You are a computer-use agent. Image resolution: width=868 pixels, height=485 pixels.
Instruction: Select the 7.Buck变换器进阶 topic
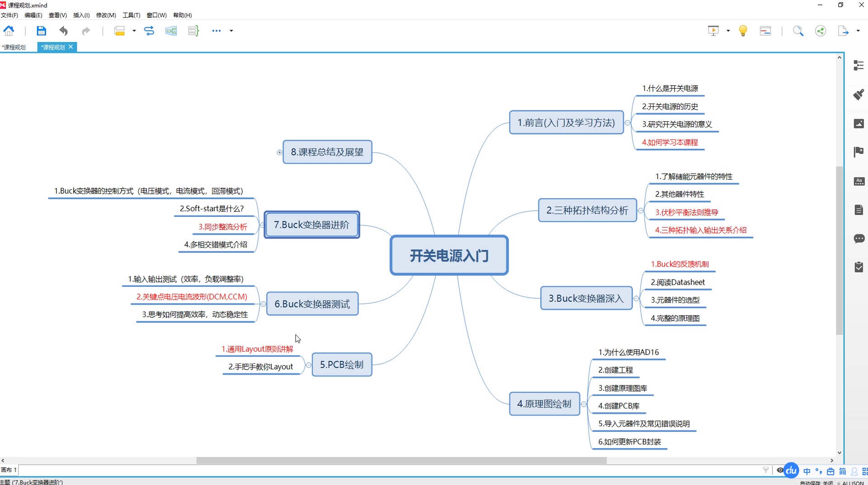312,225
